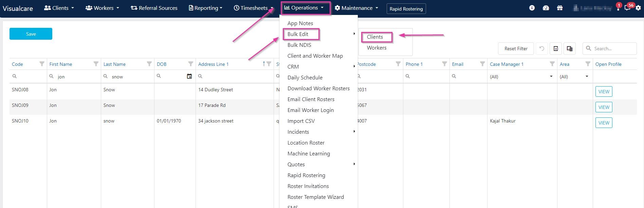644x208 pixels.
Task: Click VIEW for client SNOJ08
Action: 604,92
